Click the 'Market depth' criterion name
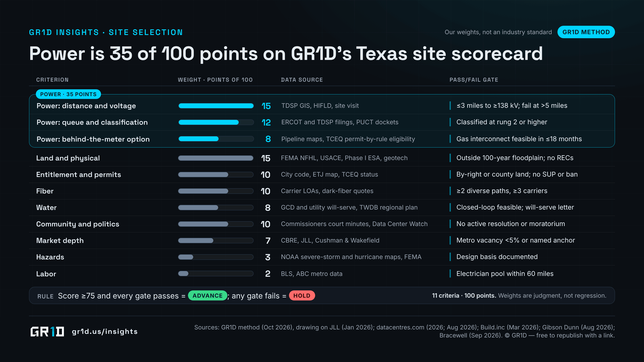This screenshot has width=644, height=362. coord(60,241)
